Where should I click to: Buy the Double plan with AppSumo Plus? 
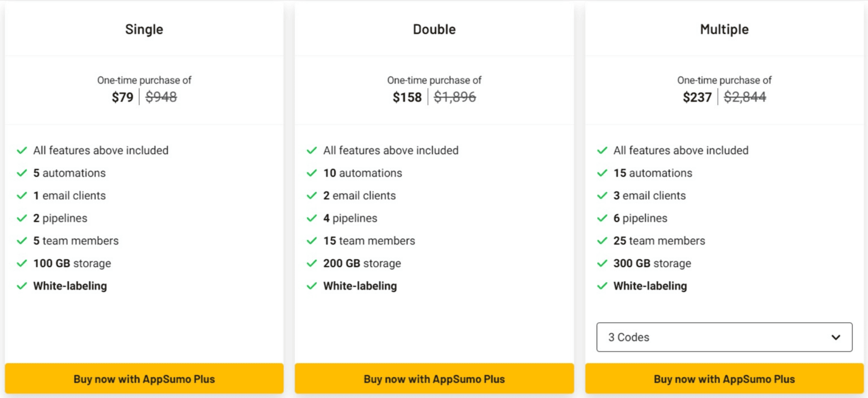434,379
